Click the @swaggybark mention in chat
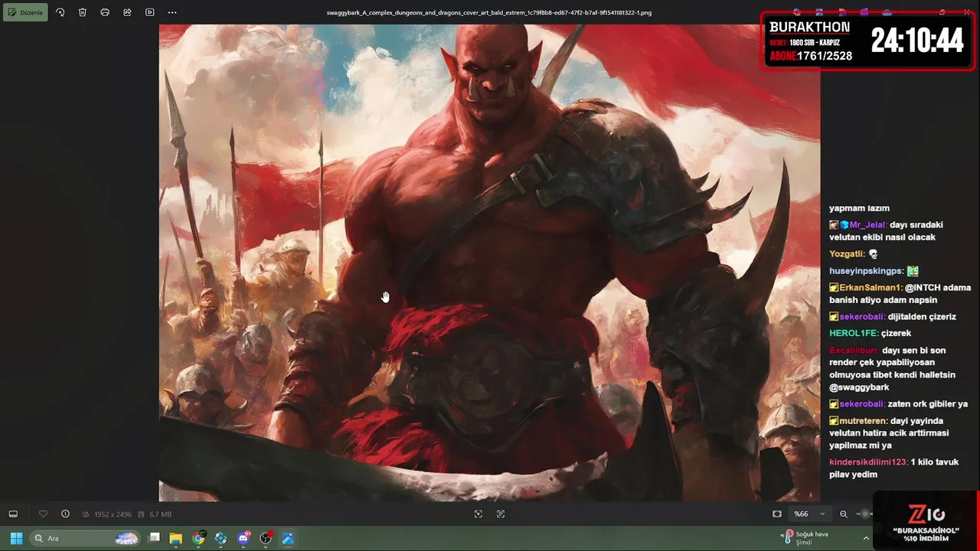The image size is (980, 551). 859,387
